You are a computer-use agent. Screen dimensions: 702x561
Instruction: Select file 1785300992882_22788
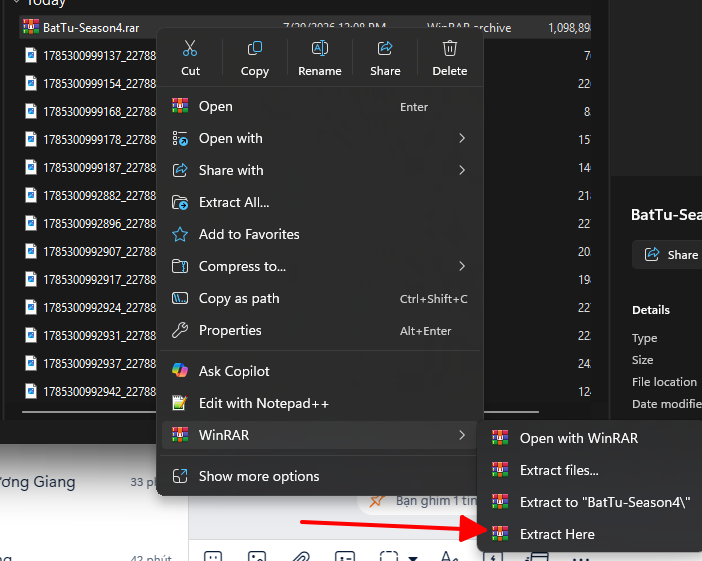(x=99, y=196)
